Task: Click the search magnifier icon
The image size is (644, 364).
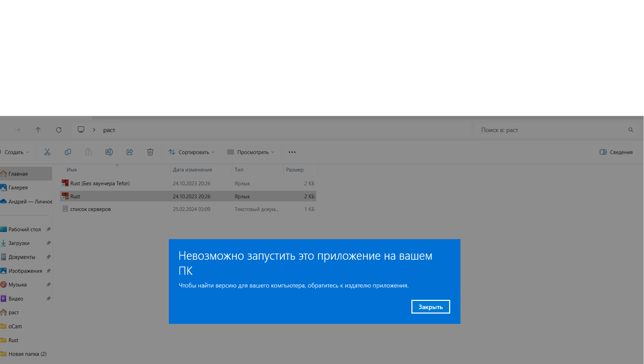Action: pos(631,130)
